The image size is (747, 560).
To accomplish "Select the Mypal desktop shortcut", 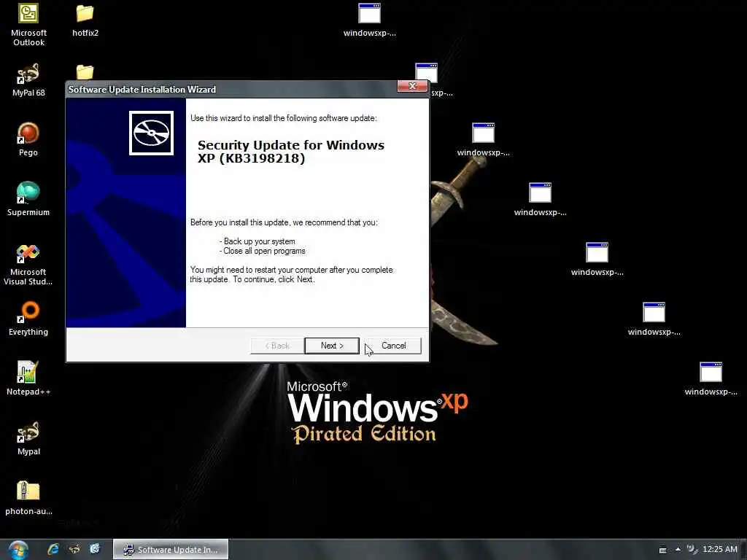I will [x=28, y=438].
